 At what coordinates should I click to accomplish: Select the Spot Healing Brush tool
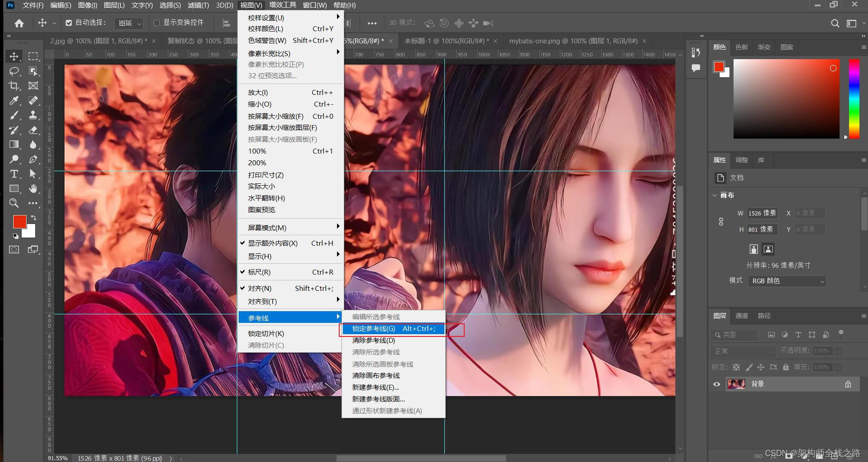pos(33,100)
